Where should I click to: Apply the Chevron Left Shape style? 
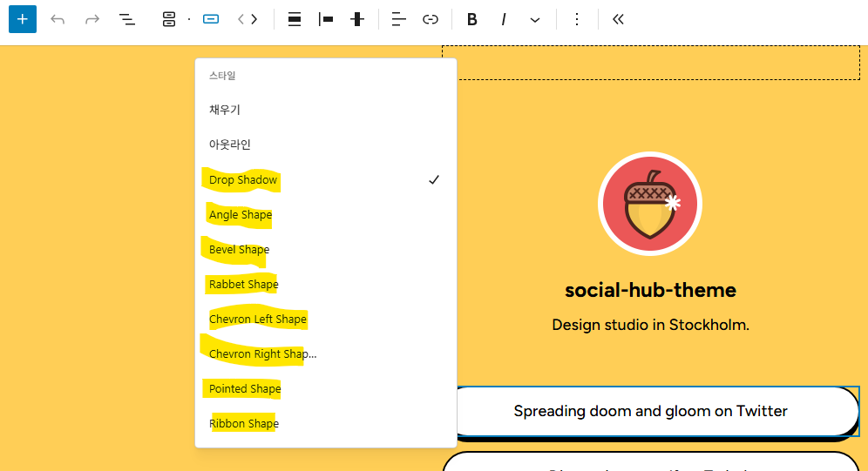pyautogui.click(x=258, y=320)
